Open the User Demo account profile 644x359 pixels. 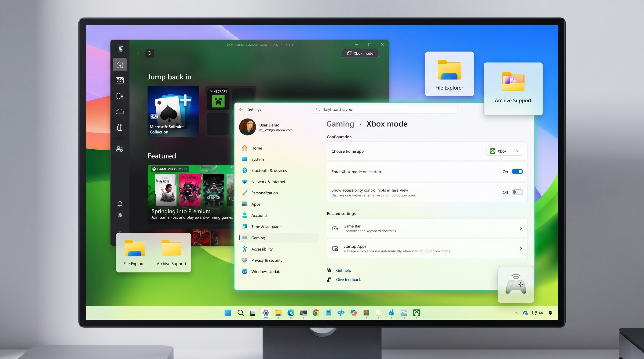coord(266,127)
